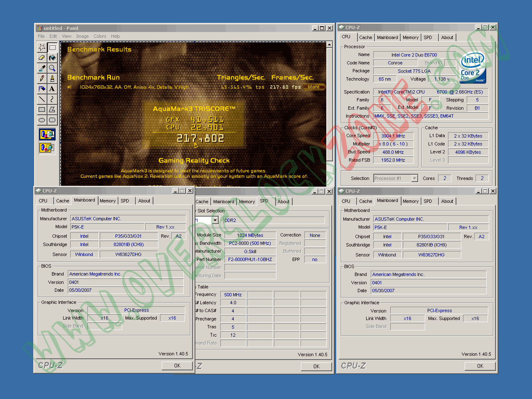Open the Colors menu in Paint
Screen dimensions: 532x399
[100, 36]
